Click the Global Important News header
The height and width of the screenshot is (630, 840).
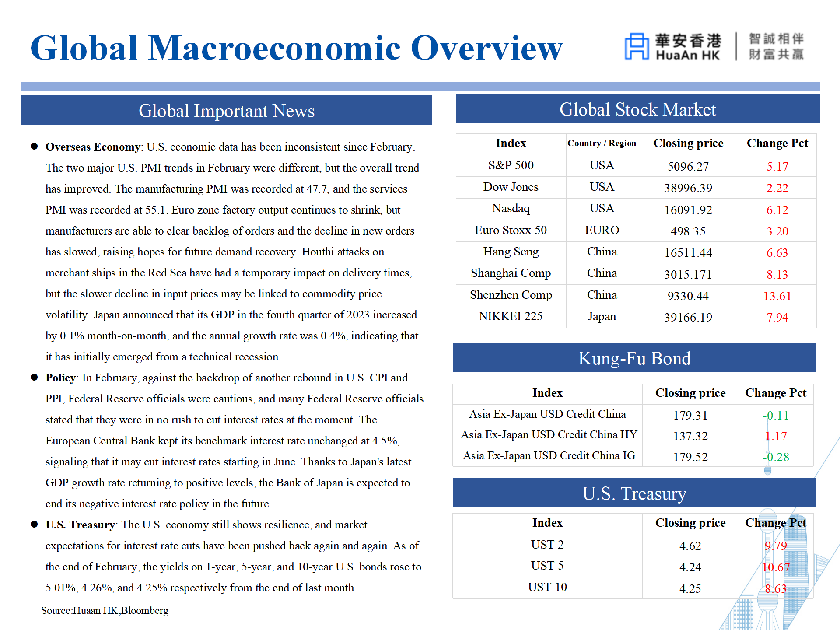pos(227,110)
